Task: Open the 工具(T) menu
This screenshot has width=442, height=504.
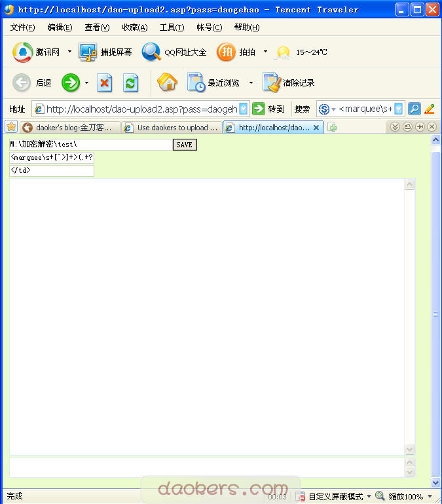Action: [172, 27]
